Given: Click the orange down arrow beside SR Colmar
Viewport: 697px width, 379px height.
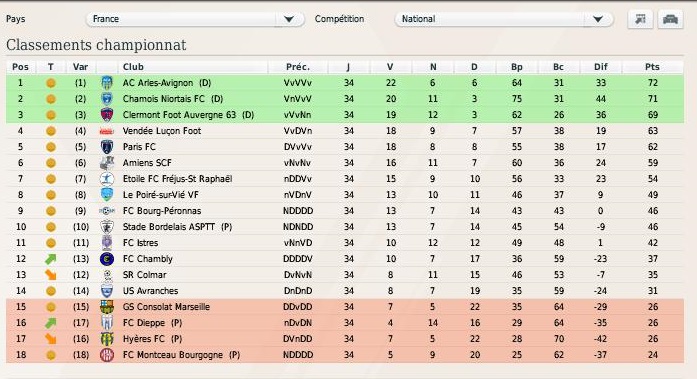Looking at the screenshot, I should [51, 275].
